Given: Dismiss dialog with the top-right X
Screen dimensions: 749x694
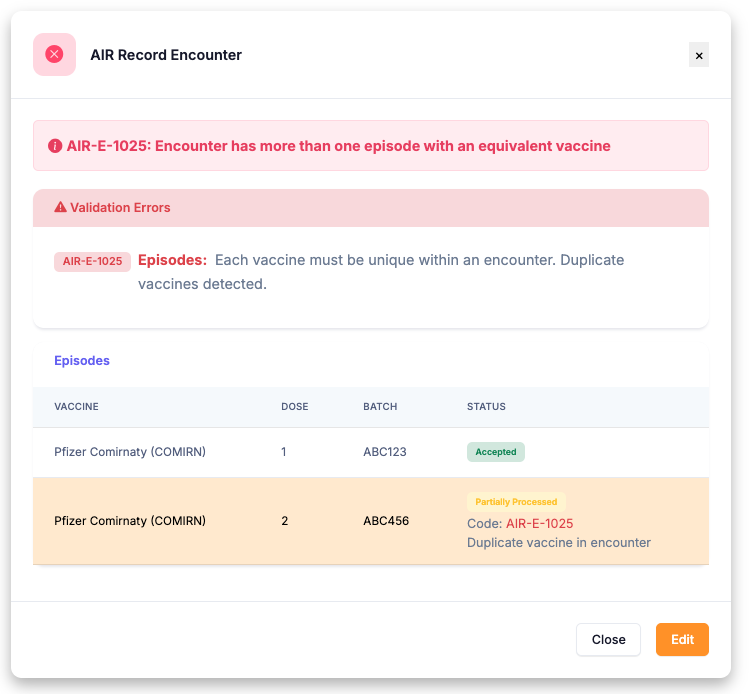Looking at the screenshot, I should tap(698, 55).
